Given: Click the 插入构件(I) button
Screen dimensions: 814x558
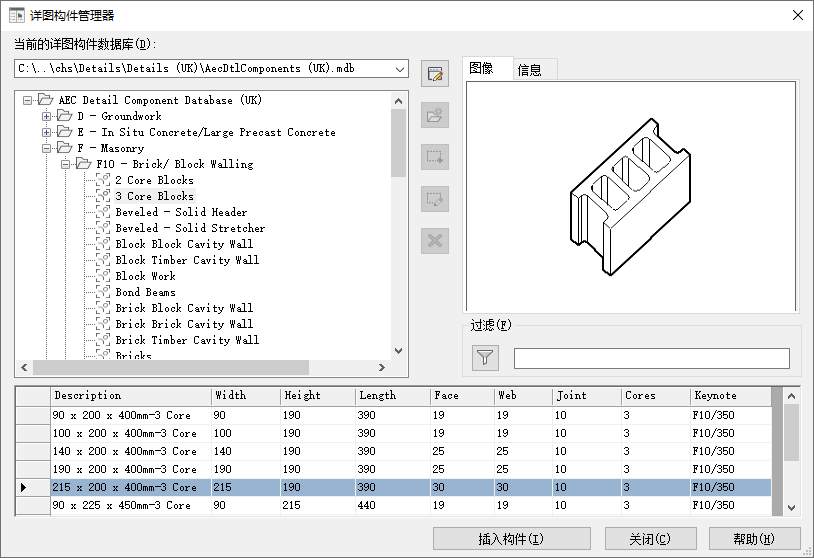Looking at the screenshot, I should point(511,539).
